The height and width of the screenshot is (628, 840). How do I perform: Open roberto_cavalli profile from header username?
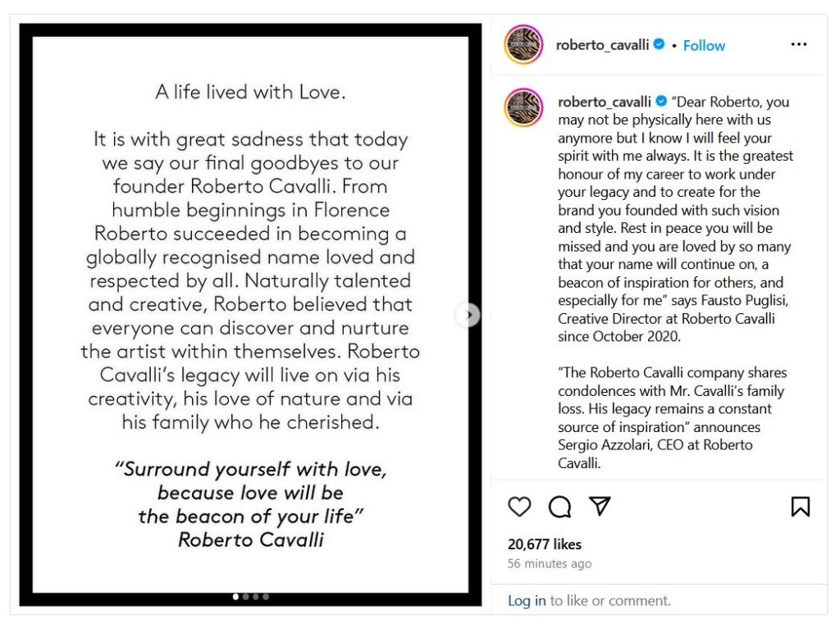coord(602,46)
